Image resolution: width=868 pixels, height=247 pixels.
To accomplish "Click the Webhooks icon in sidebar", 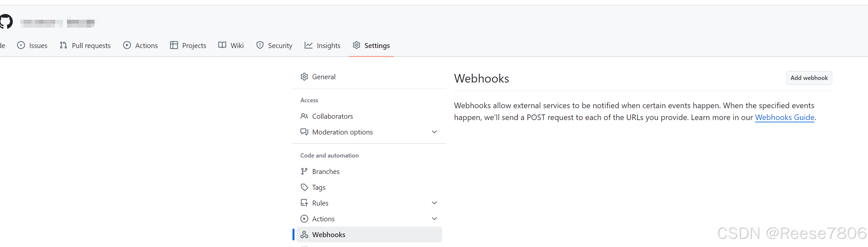I will coord(304,235).
